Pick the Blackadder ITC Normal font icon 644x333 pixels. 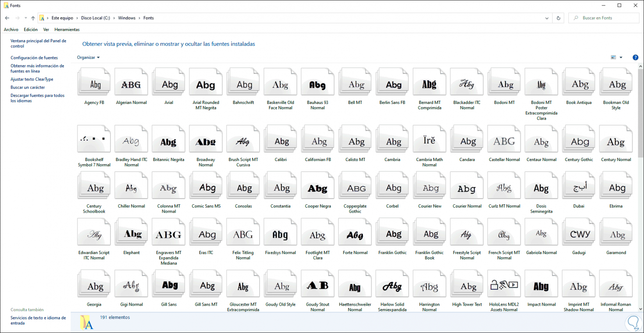tap(467, 82)
